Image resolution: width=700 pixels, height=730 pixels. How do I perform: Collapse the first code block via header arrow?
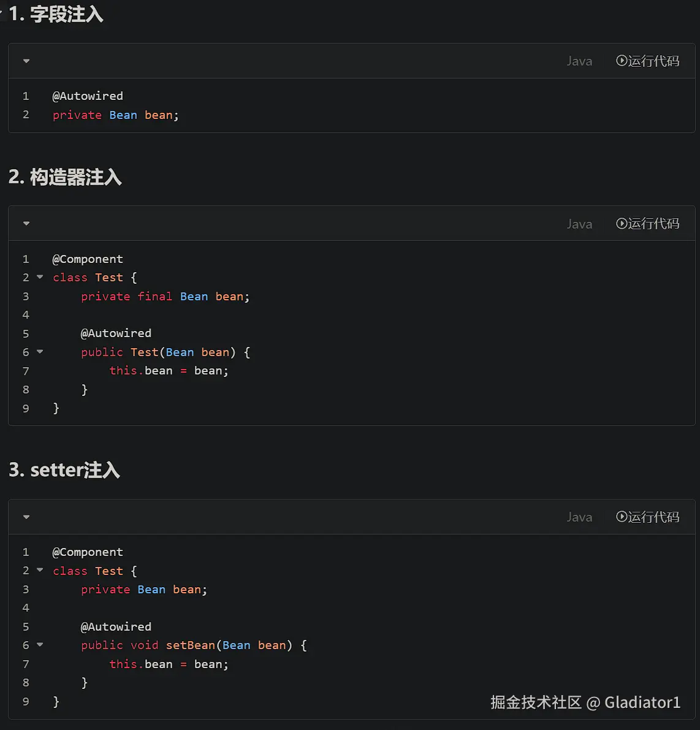pyautogui.click(x=26, y=61)
